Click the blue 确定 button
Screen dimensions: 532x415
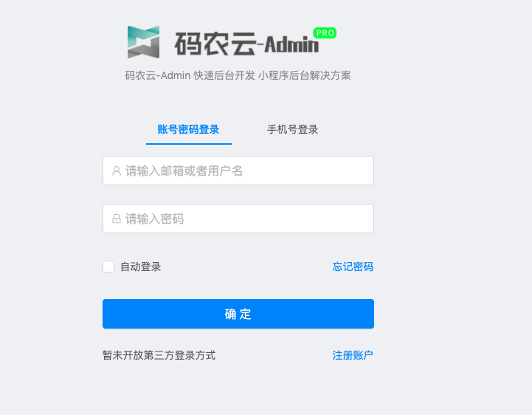(x=238, y=314)
